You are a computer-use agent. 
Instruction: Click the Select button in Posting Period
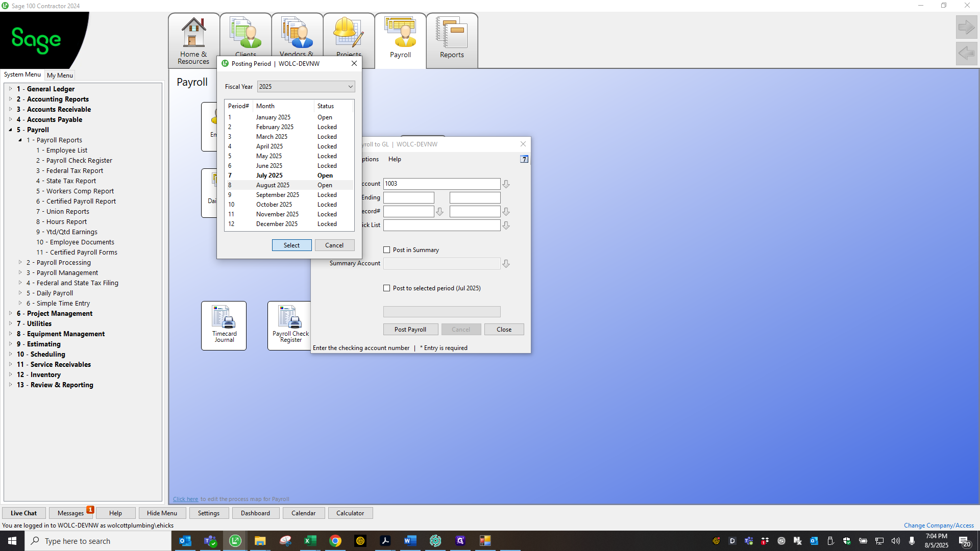pos(291,245)
